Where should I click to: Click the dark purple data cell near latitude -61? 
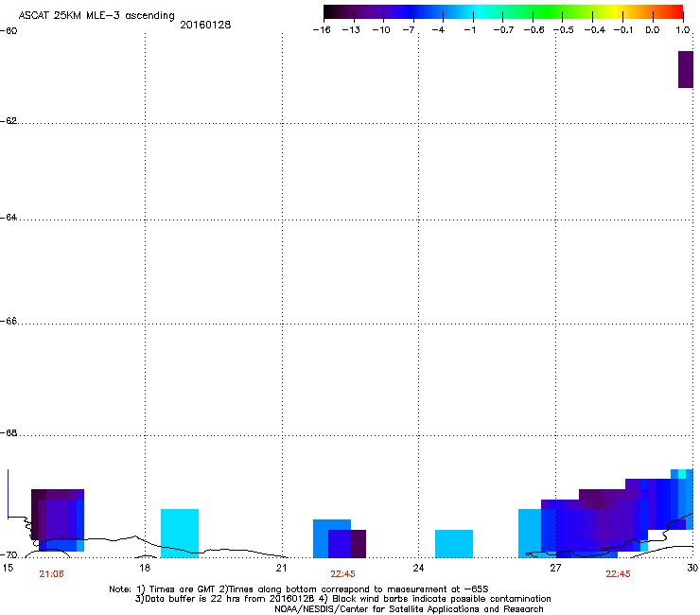686,69
